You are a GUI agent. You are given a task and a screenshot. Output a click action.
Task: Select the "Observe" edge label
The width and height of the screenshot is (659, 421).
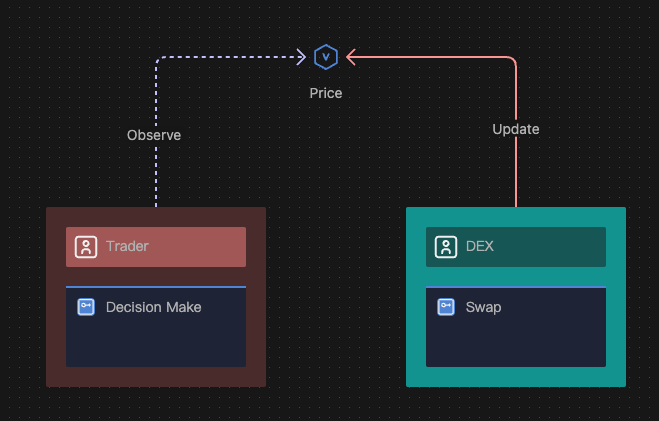[x=154, y=135]
